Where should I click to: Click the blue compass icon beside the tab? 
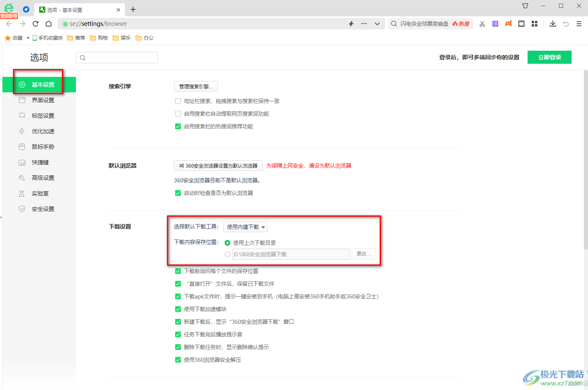point(26,9)
